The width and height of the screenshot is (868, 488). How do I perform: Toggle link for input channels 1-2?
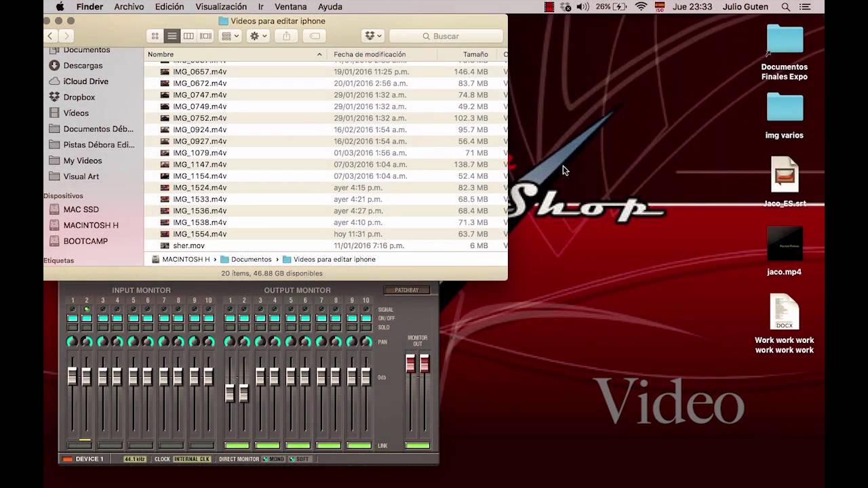79,445
